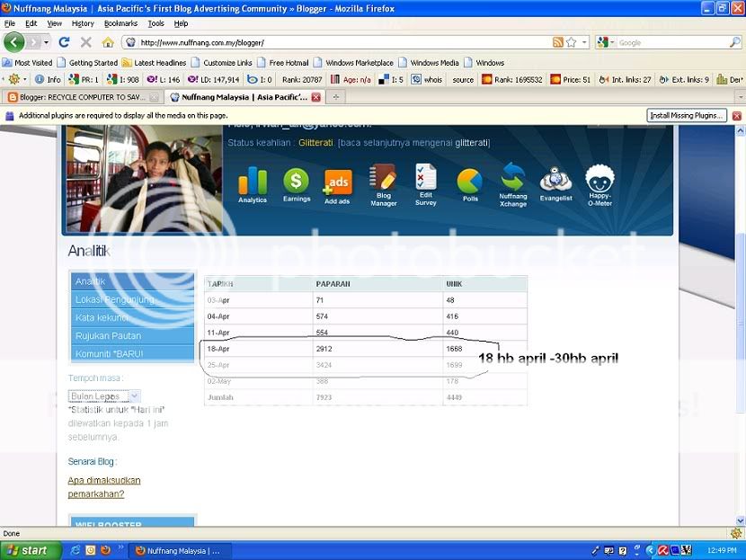Open the Polls pie chart icon

tap(470, 184)
